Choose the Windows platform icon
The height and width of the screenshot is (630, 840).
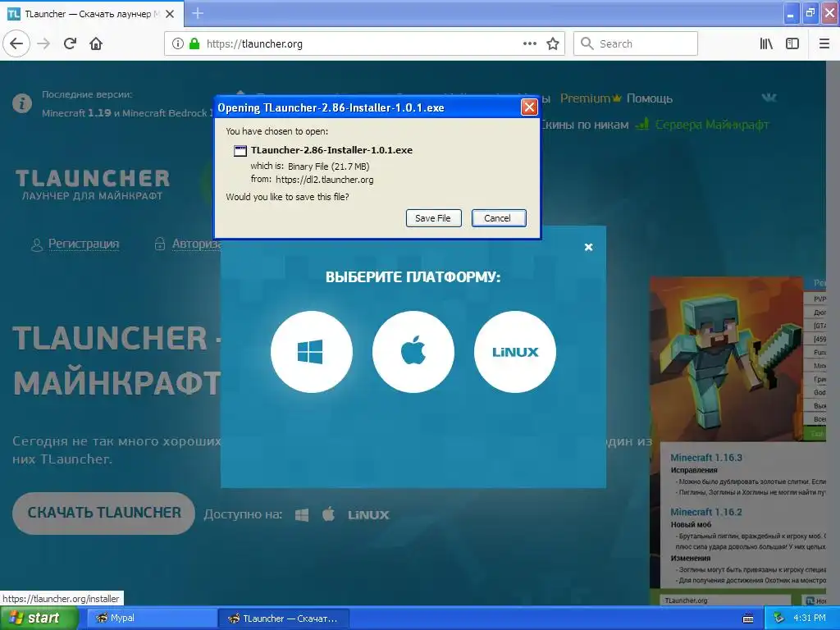311,352
